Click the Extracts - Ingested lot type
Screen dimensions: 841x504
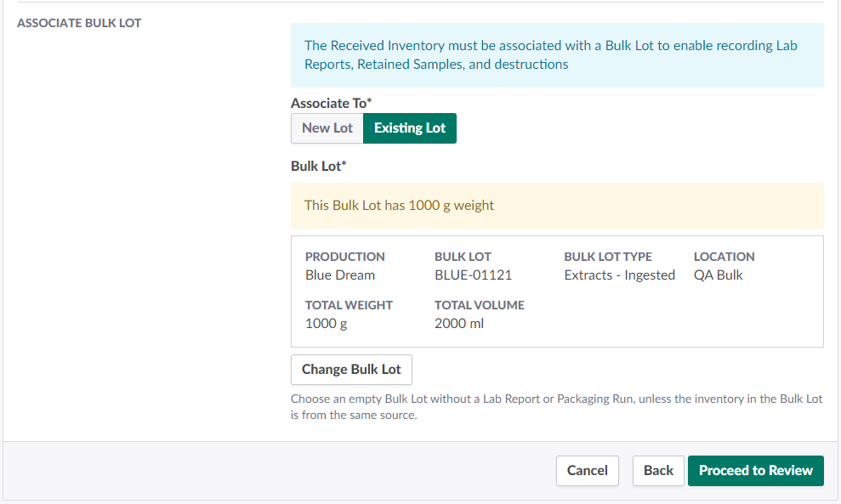[x=619, y=275]
